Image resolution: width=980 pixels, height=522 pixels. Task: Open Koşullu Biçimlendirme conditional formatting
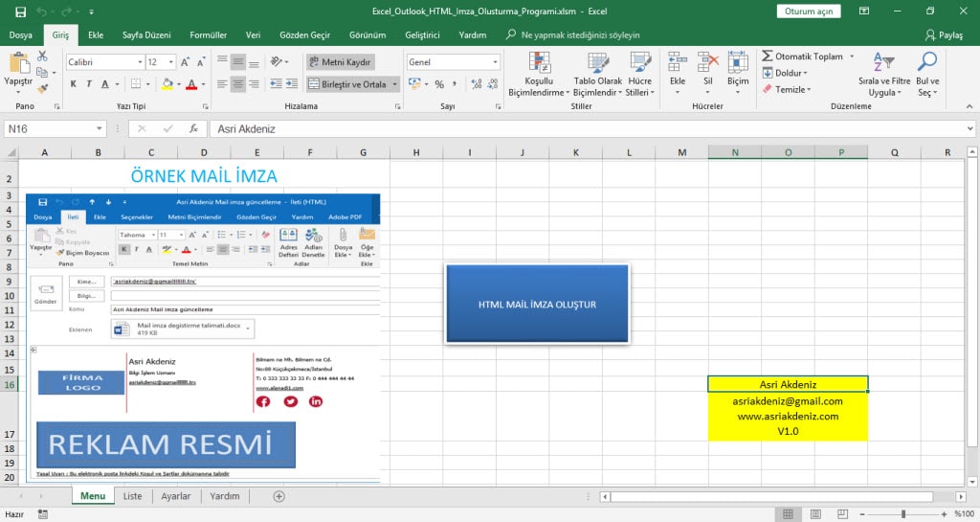click(x=539, y=74)
